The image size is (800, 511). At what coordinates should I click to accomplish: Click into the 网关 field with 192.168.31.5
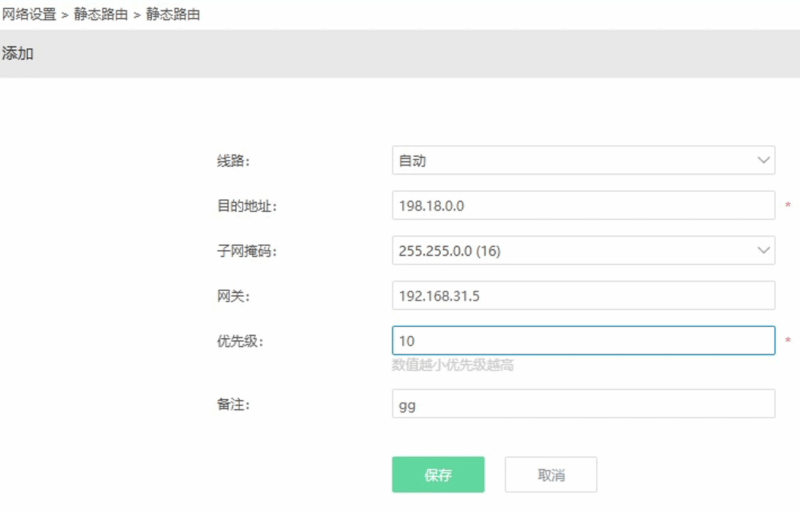point(583,295)
